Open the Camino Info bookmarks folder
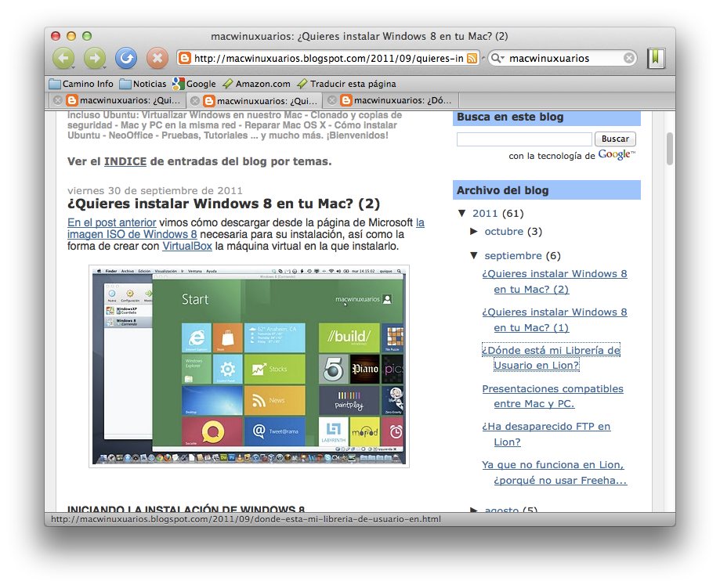Screen dimensions: 720x588 (81, 84)
